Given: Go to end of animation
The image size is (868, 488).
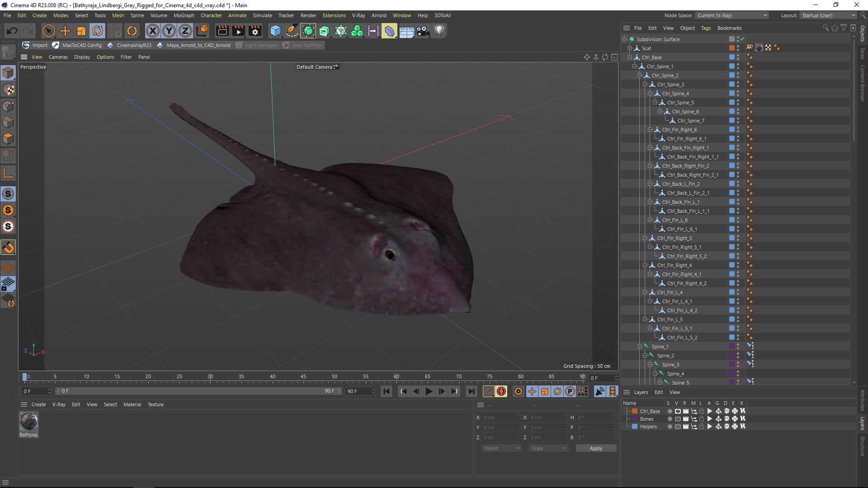Looking at the screenshot, I should point(472,391).
